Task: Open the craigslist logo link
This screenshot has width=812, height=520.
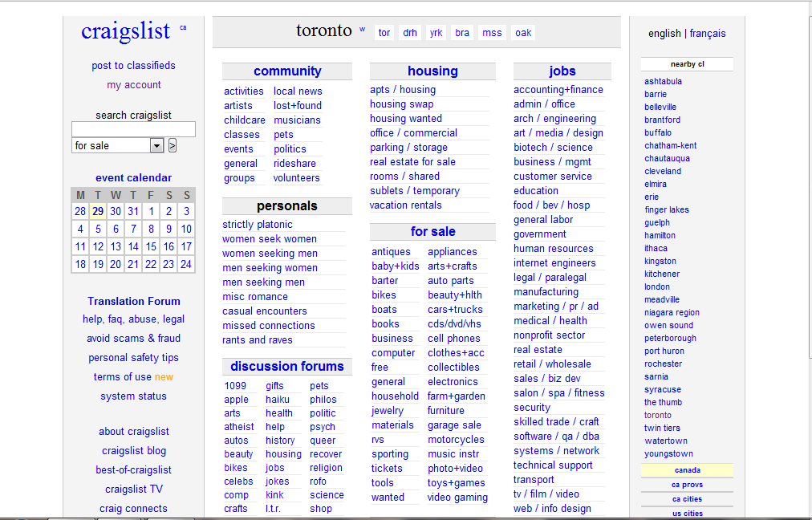Action: 125,31
